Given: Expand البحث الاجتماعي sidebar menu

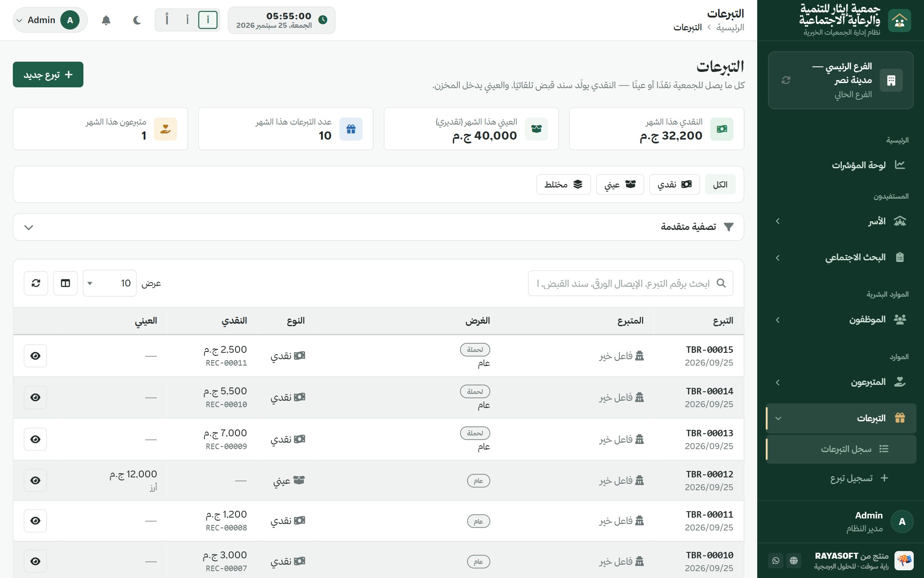Looking at the screenshot, I should pyautogui.click(x=841, y=257).
